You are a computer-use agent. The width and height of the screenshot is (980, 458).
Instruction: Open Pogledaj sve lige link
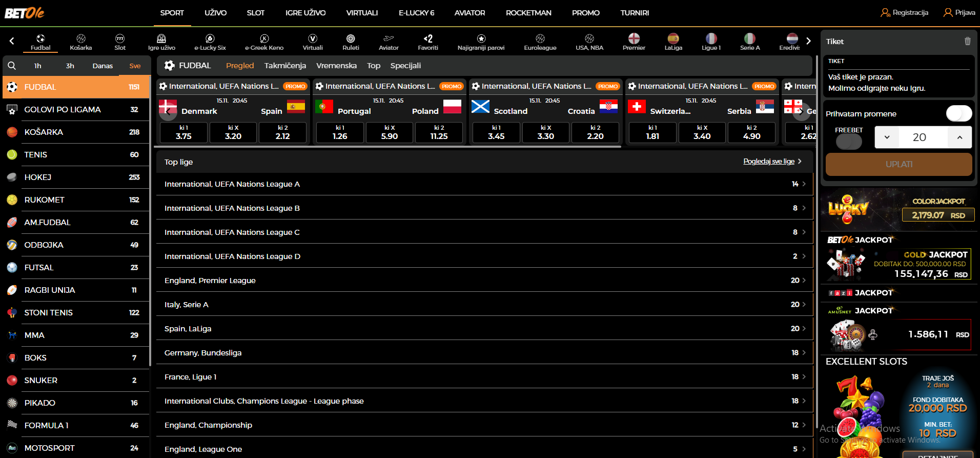[772, 162]
